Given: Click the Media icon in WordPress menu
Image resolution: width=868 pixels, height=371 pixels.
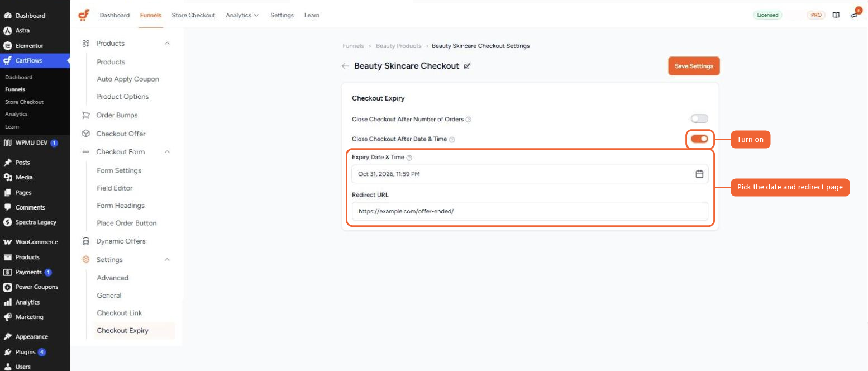Looking at the screenshot, I should 8,177.
